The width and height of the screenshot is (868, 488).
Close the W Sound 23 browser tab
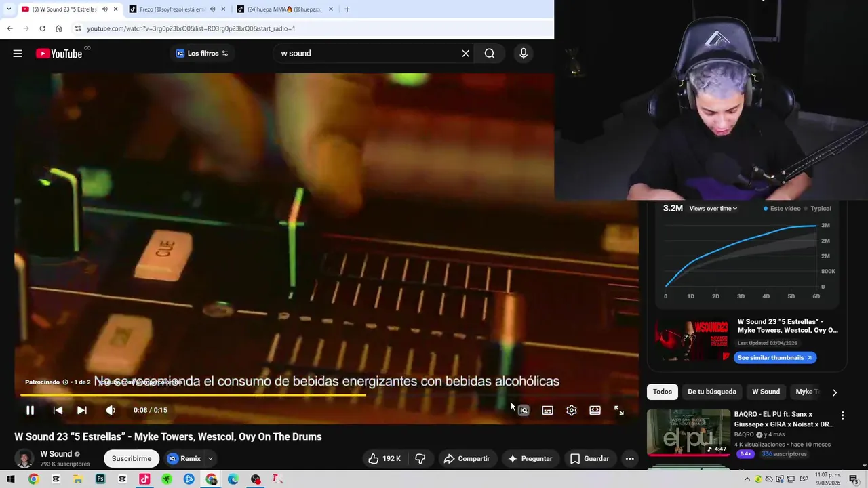116,9
